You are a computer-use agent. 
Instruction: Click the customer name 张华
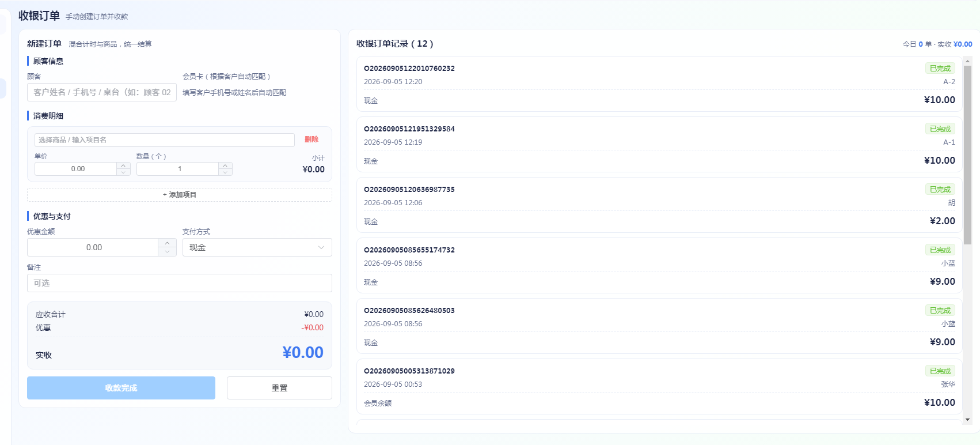coord(948,384)
